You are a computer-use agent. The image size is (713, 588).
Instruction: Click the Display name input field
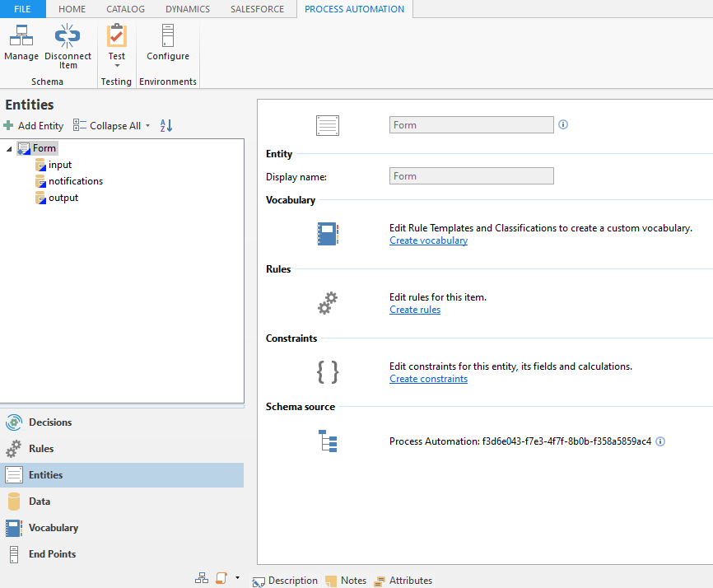pyautogui.click(x=471, y=176)
